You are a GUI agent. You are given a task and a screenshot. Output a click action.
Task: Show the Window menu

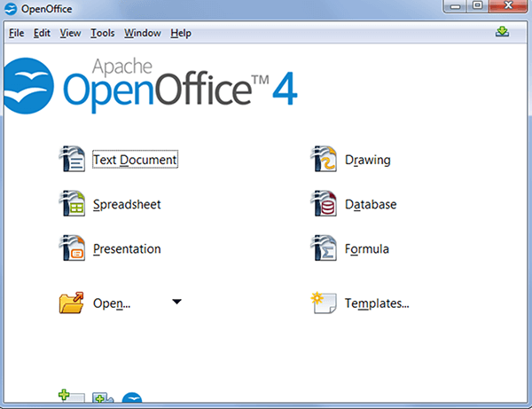142,34
